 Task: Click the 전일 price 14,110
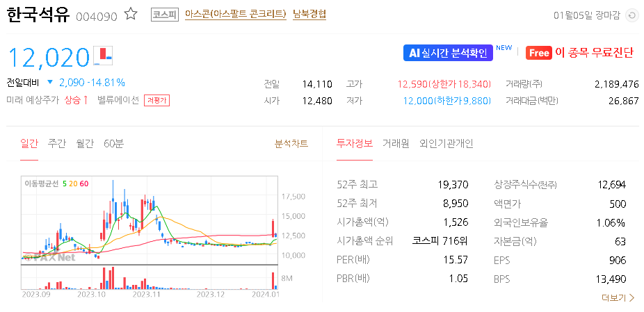point(317,85)
